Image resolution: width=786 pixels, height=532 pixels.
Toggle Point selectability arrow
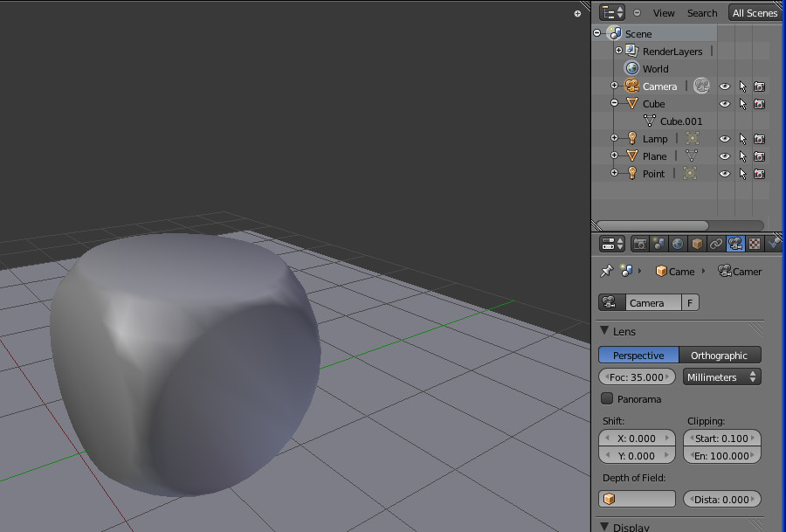743,174
